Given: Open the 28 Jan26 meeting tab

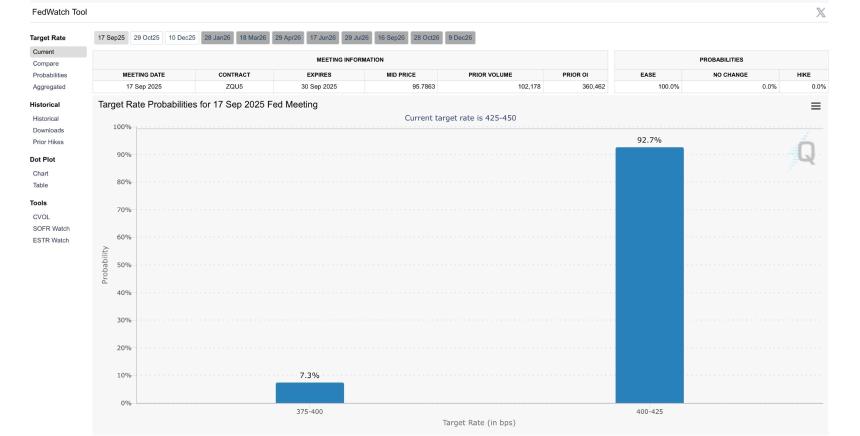Looking at the screenshot, I should [217, 37].
